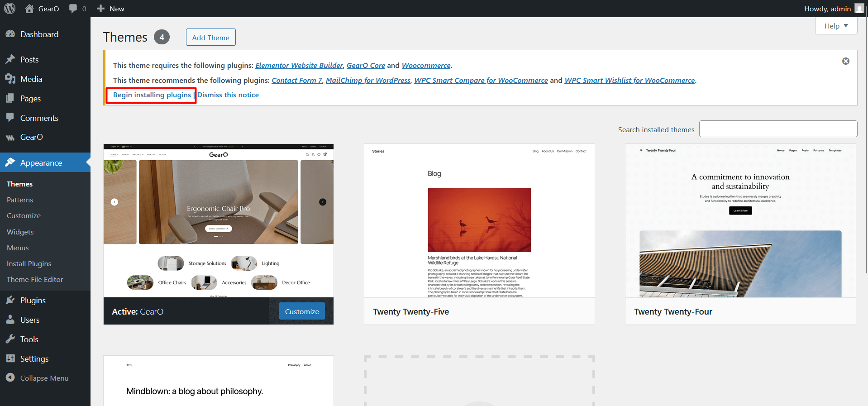Click next slide arrow on GearO preview

pos(323,202)
